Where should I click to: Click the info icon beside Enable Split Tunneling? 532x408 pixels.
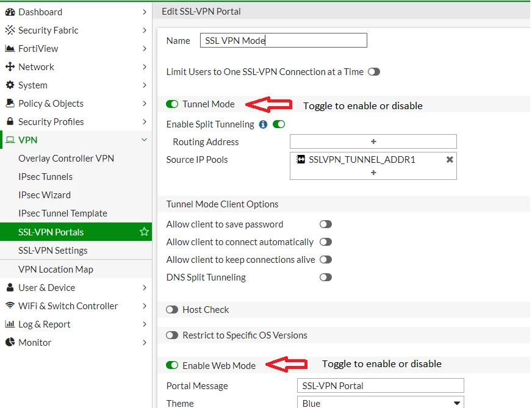pos(263,124)
